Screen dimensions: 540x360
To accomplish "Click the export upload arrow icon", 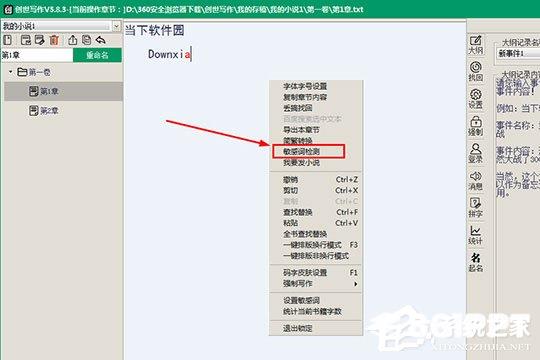I will point(72,40).
